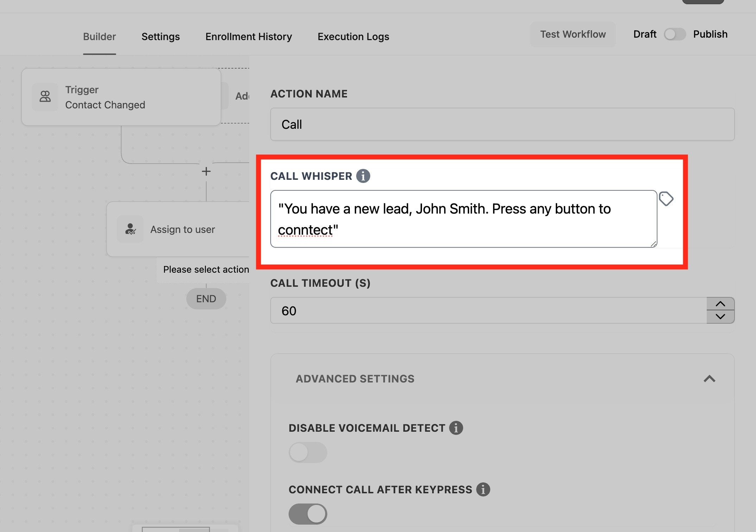Open the Enrollment History tab
This screenshot has height=532, width=756.
(248, 37)
